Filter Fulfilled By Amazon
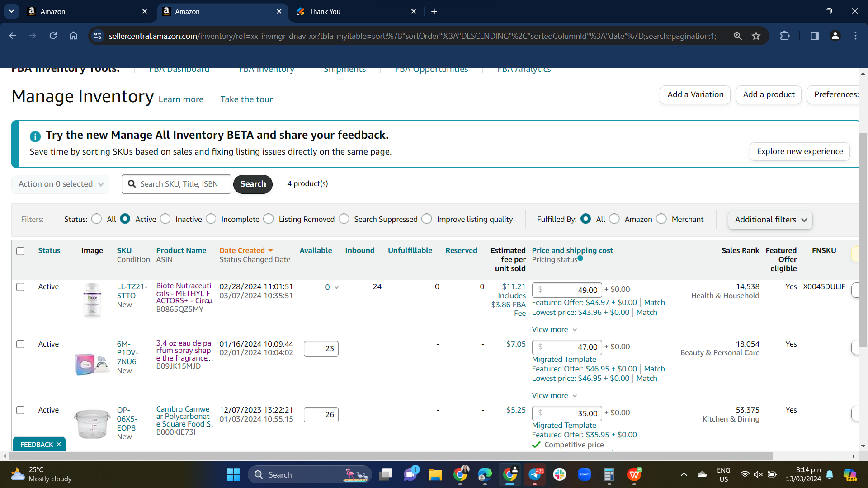 [614, 219]
